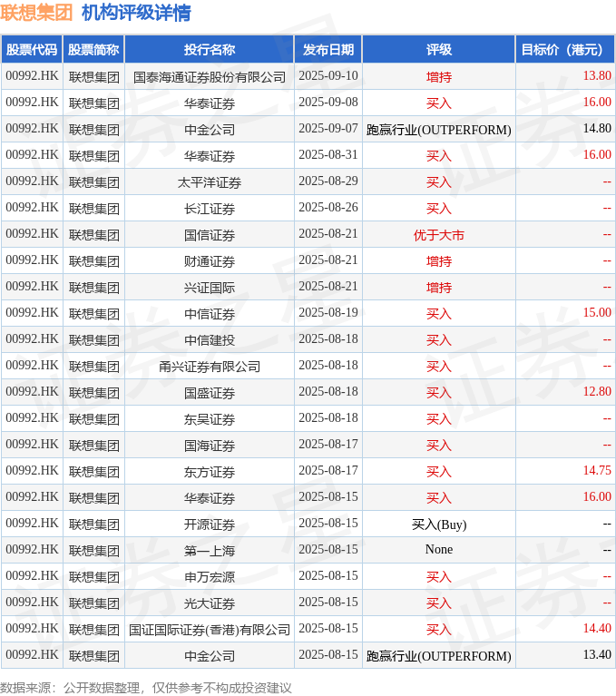Click target price 13.40
Screen dimensions: 616x696
(597, 655)
